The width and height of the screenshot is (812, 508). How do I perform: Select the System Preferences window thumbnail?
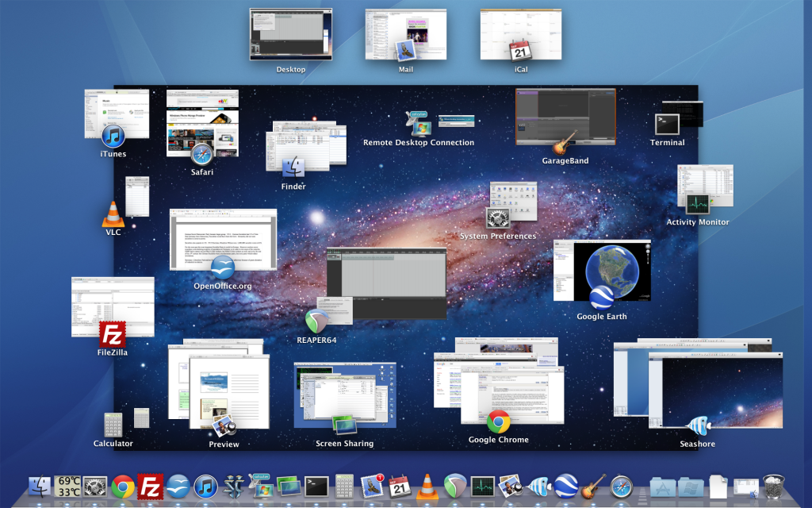(513, 201)
